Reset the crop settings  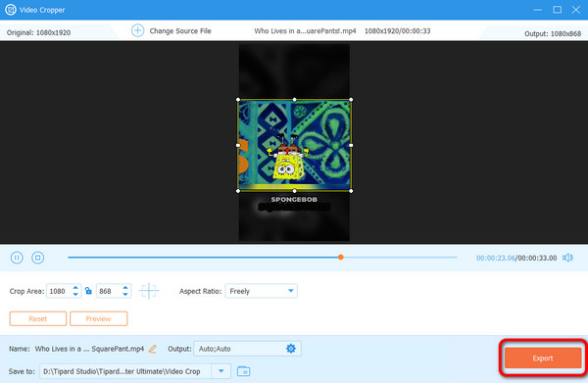point(38,318)
